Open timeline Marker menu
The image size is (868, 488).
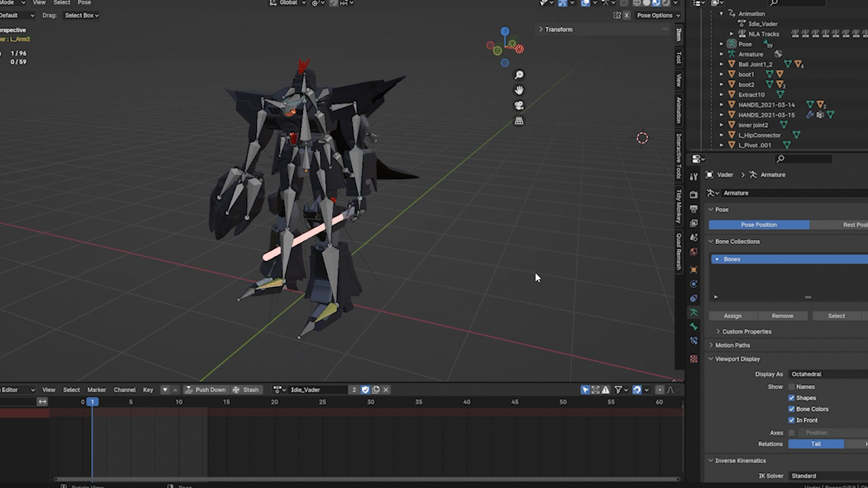point(96,390)
